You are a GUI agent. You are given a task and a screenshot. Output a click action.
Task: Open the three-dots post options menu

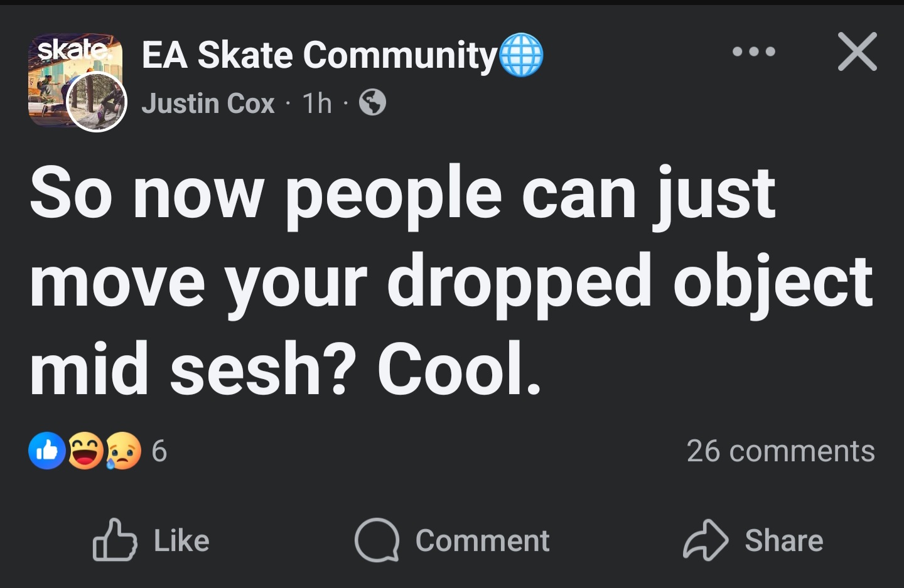point(753,51)
